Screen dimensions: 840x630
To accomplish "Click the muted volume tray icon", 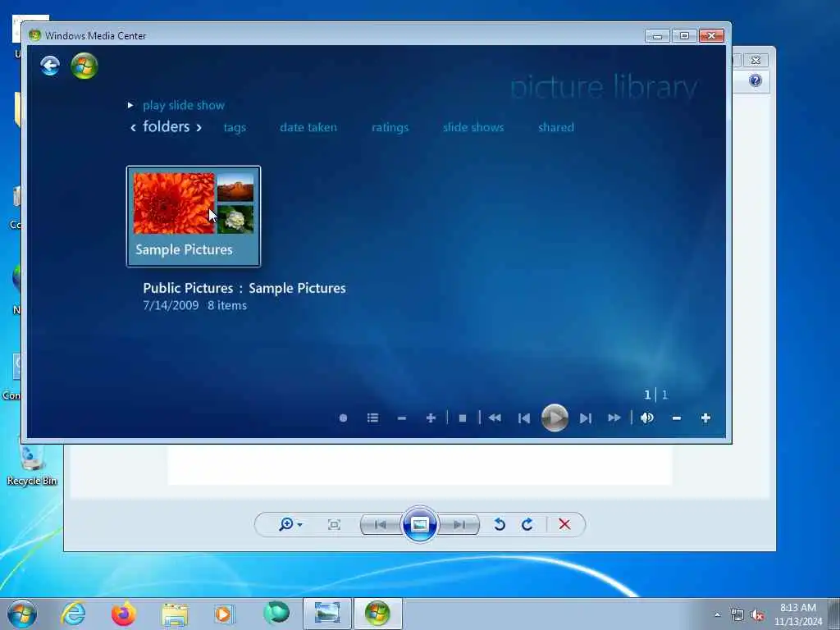I will 757,615.
